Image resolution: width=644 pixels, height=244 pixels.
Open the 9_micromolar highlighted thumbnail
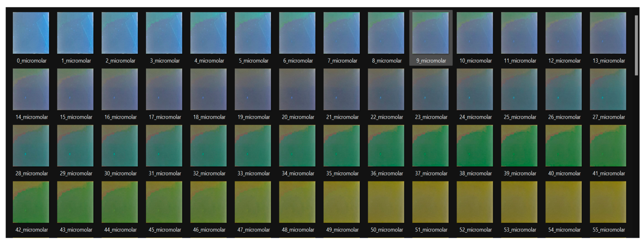coord(430,33)
